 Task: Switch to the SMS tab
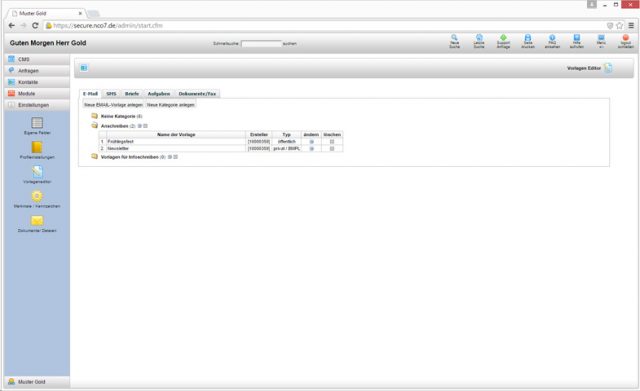click(111, 94)
